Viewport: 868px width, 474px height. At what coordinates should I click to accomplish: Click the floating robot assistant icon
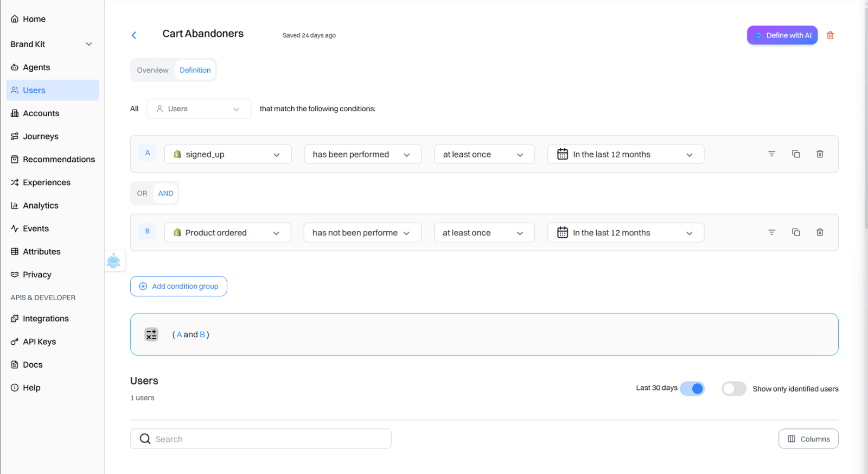pos(114,261)
